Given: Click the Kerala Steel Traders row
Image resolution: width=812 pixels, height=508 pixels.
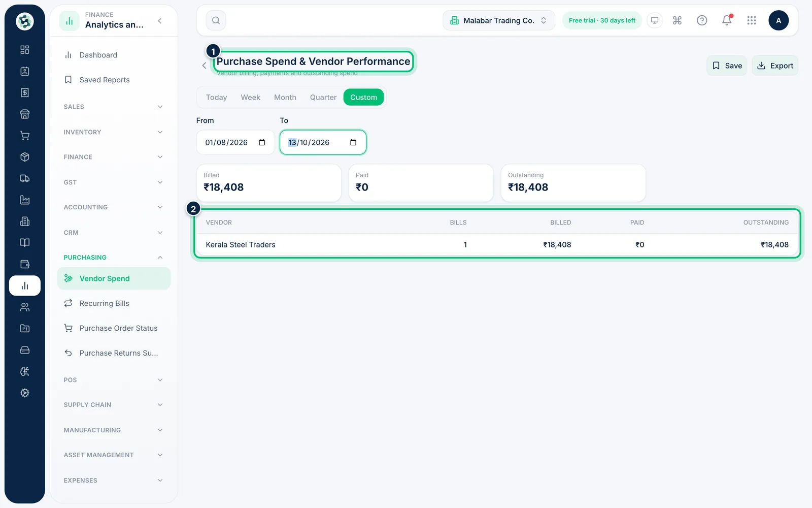Looking at the screenshot, I should [x=497, y=245].
